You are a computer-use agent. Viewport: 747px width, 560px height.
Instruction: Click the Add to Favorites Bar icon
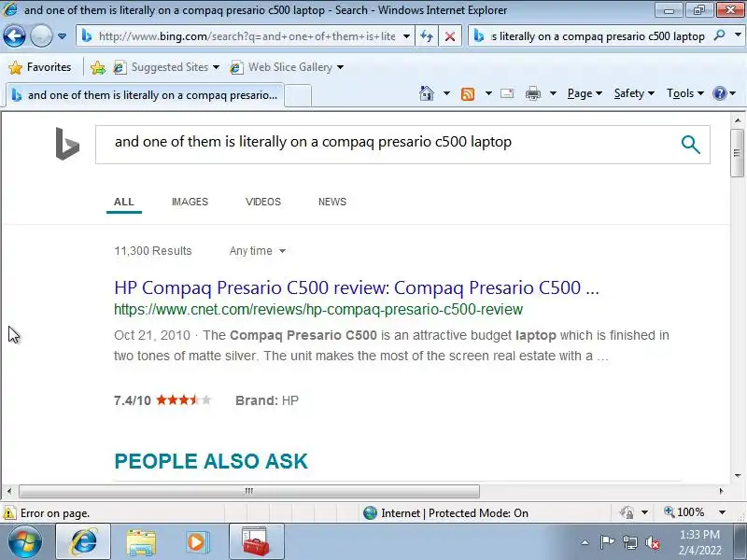98,67
